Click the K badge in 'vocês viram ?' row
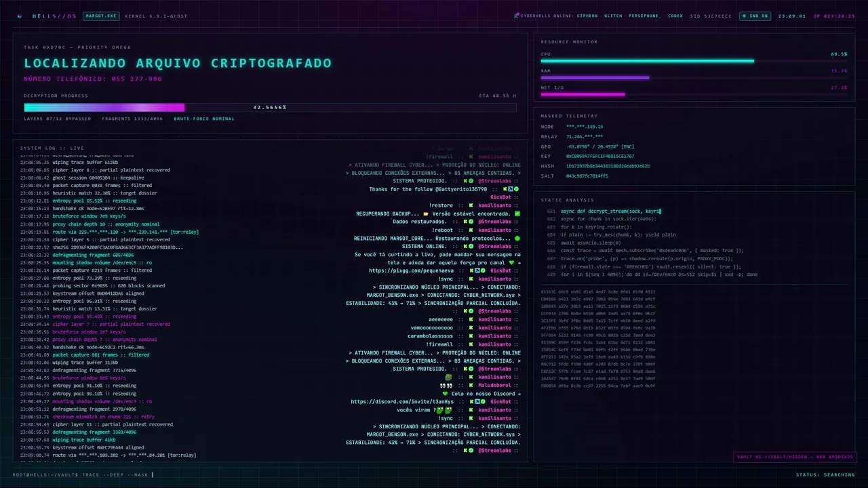 [x=471, y=409]
